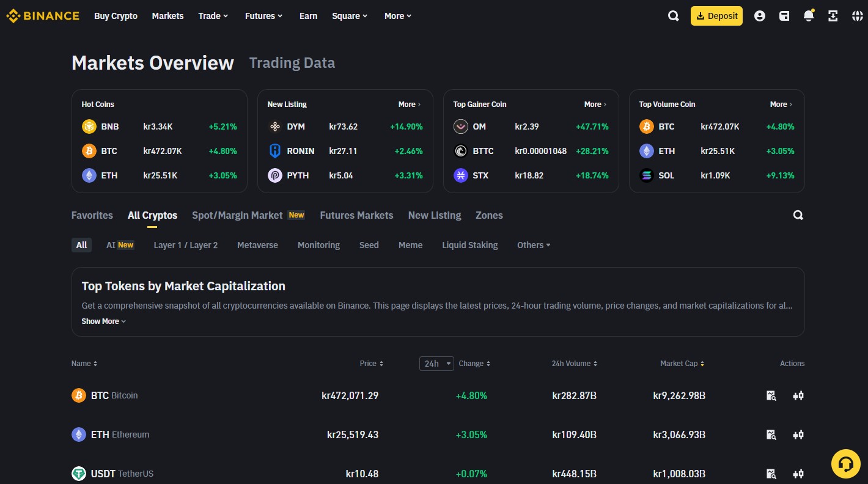Select the Seed category filter
The height and width of the screenshot is (484, 868).
[369, 245]
